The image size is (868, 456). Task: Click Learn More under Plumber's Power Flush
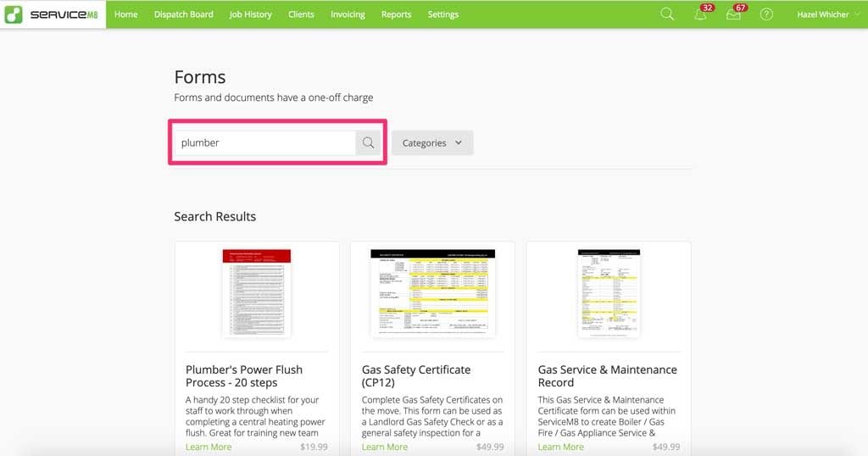[x=209, y=447]
